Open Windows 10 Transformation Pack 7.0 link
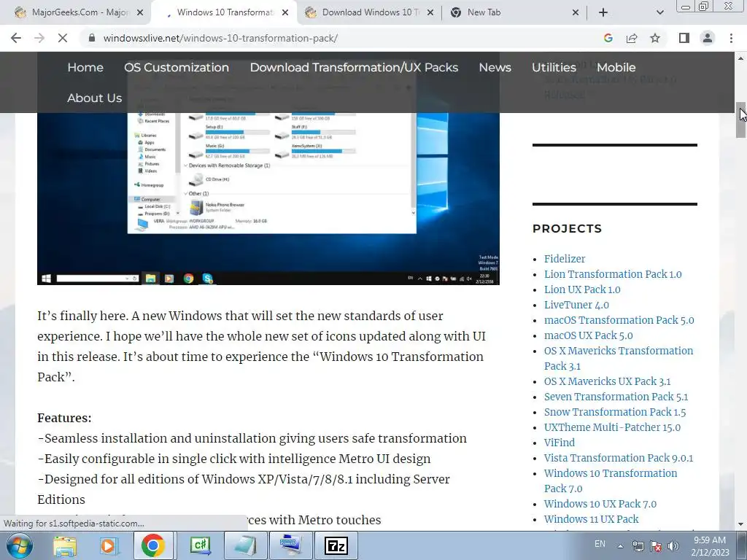 pyautogui.click(x=611, y=481)
